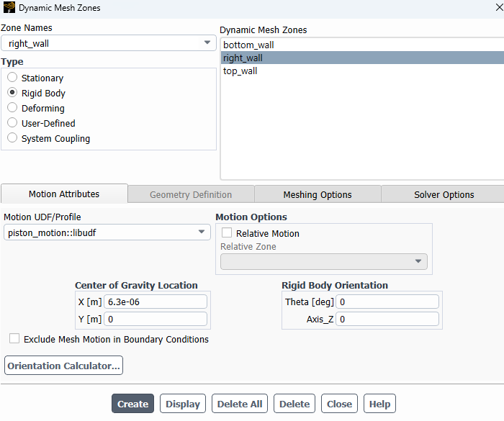
Task: Choose the Deforming type option
Action: coord(12,108)
